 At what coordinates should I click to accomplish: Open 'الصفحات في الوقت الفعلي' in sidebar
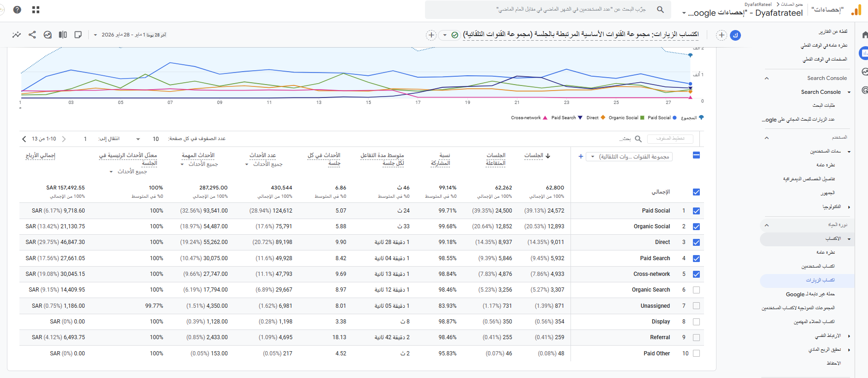(x=825, y=59)
